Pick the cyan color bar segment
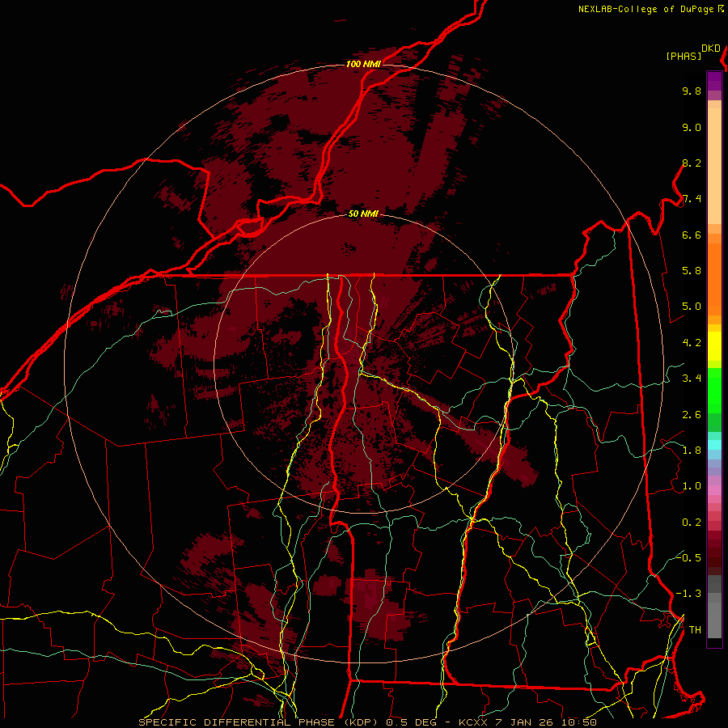The width and height of the screenshot is (728, 728). coord(714,445)
